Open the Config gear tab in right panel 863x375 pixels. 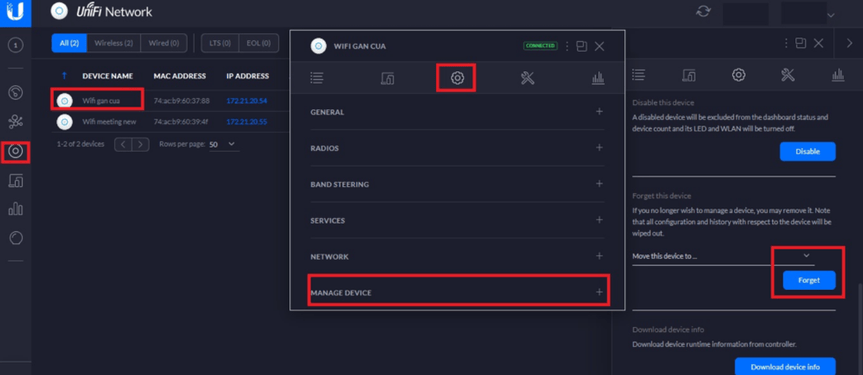click(x=738, y=74)
